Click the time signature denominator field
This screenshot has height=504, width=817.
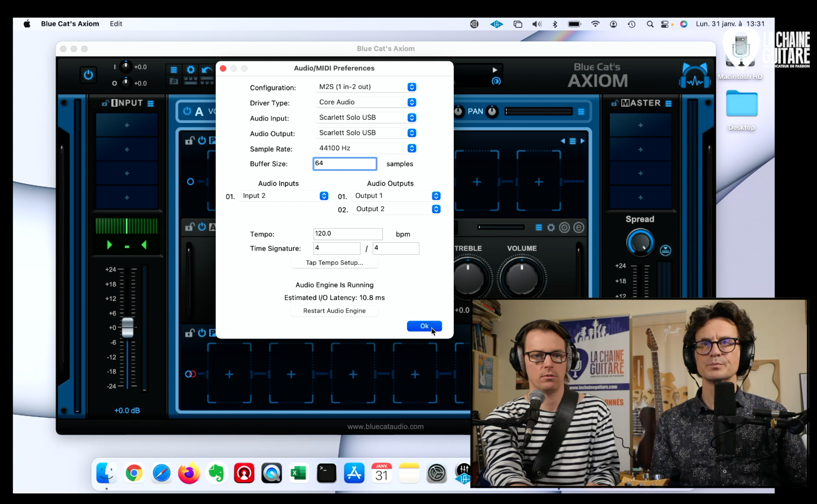396,248
